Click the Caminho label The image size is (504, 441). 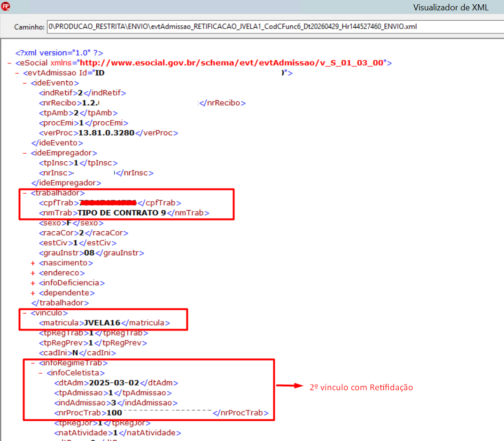point(29,27)
